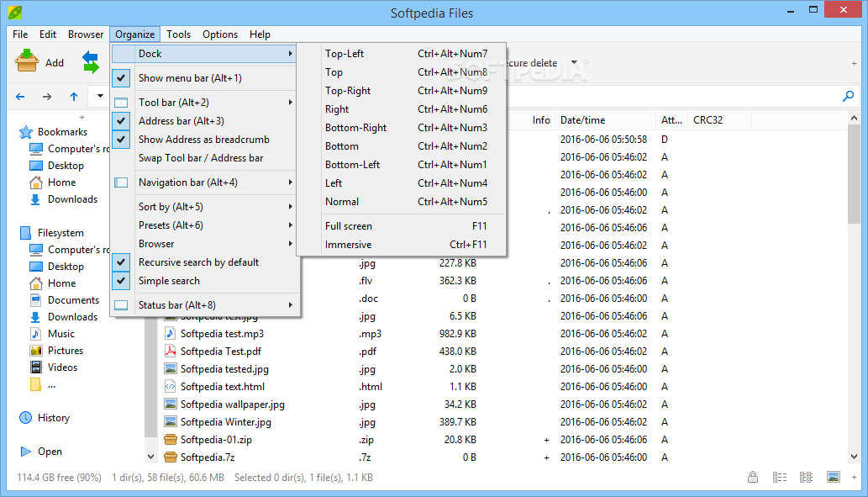Click the Music note icon in Filesystem

(36, 334)
